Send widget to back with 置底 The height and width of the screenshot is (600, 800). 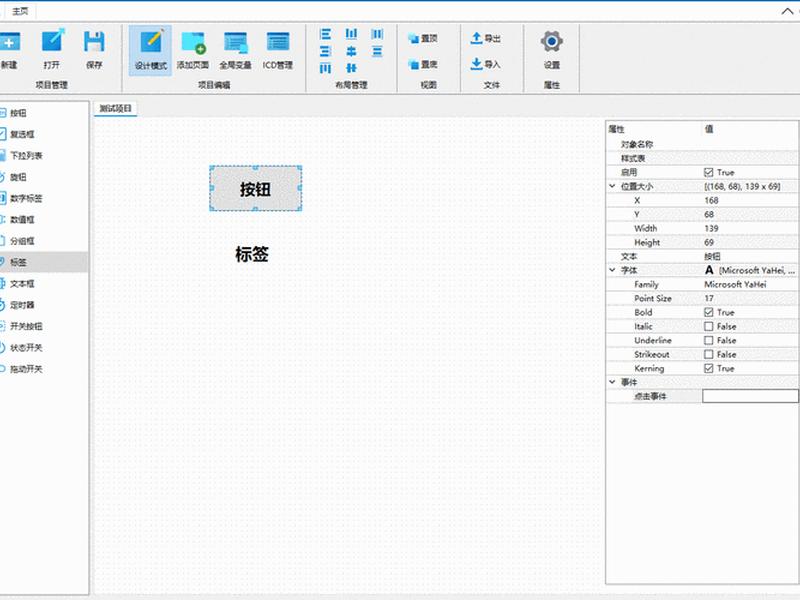pos(422,64)
